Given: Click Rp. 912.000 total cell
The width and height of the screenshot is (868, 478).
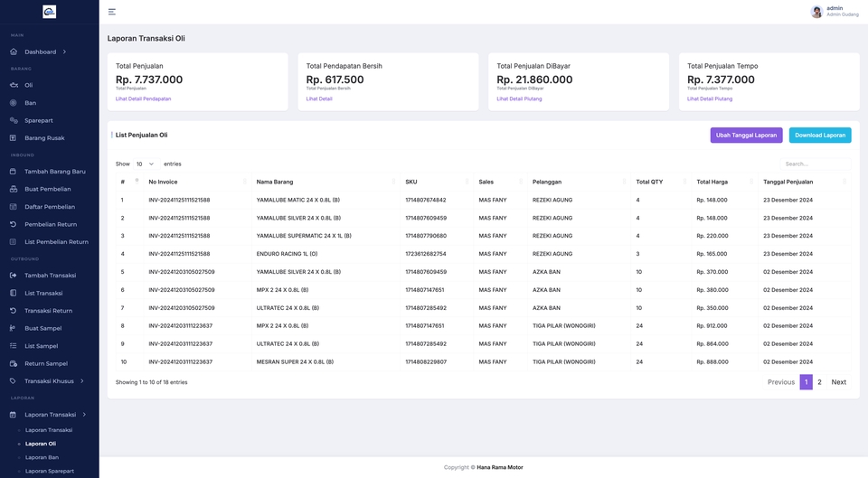Looking at the screenshot, I should point(712,326).
